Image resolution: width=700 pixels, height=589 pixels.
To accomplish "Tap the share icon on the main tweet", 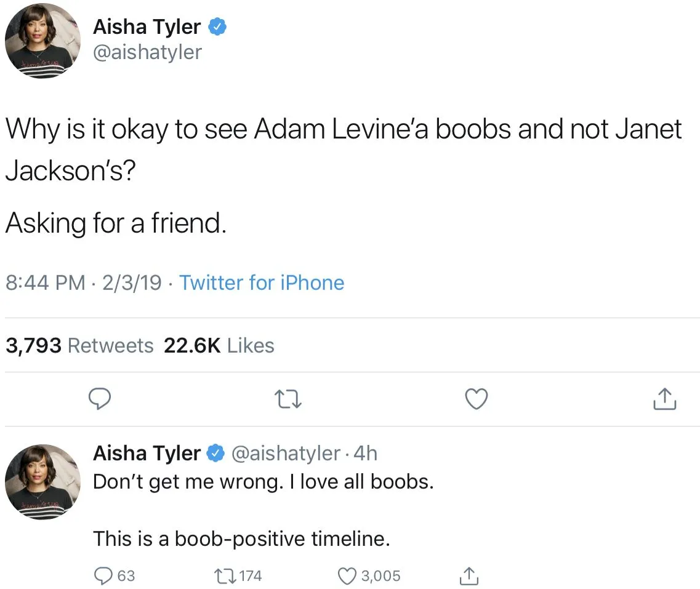I will (664, 399).
